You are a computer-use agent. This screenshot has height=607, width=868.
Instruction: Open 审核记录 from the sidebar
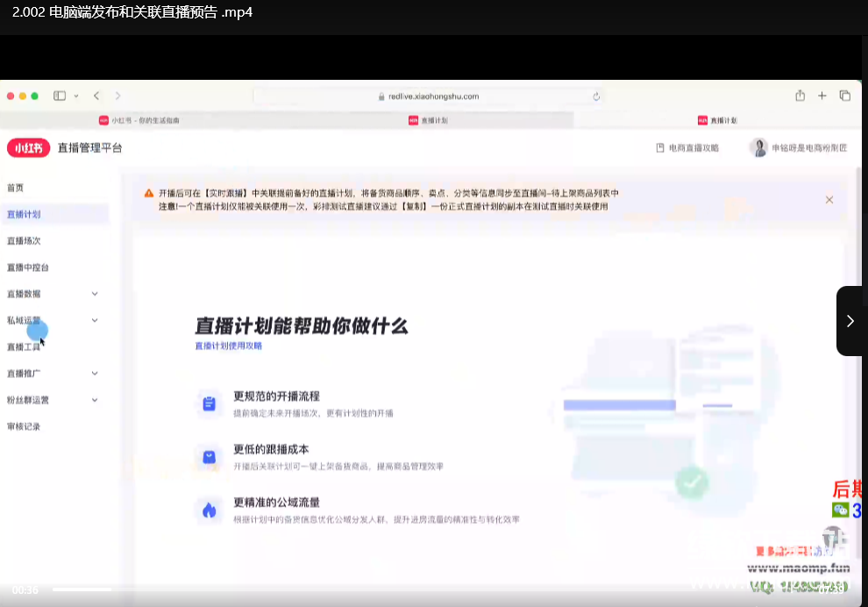pyautogui.click(x=24, y=426)
